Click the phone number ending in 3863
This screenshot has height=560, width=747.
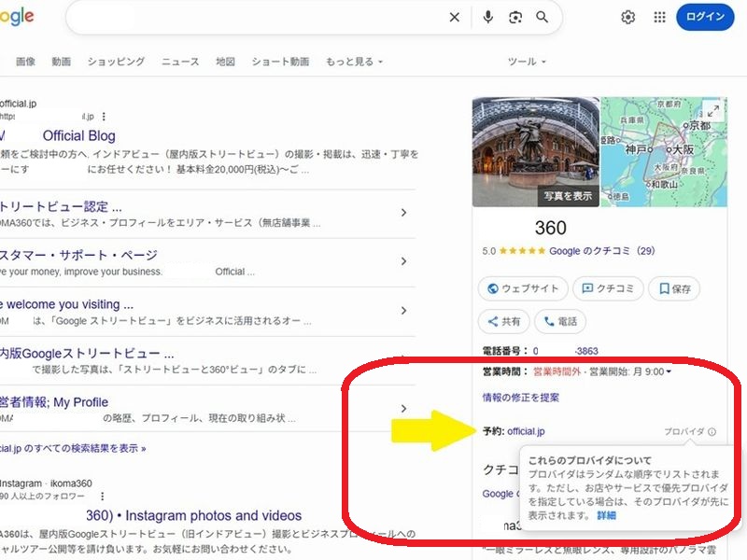click(566, 352)
